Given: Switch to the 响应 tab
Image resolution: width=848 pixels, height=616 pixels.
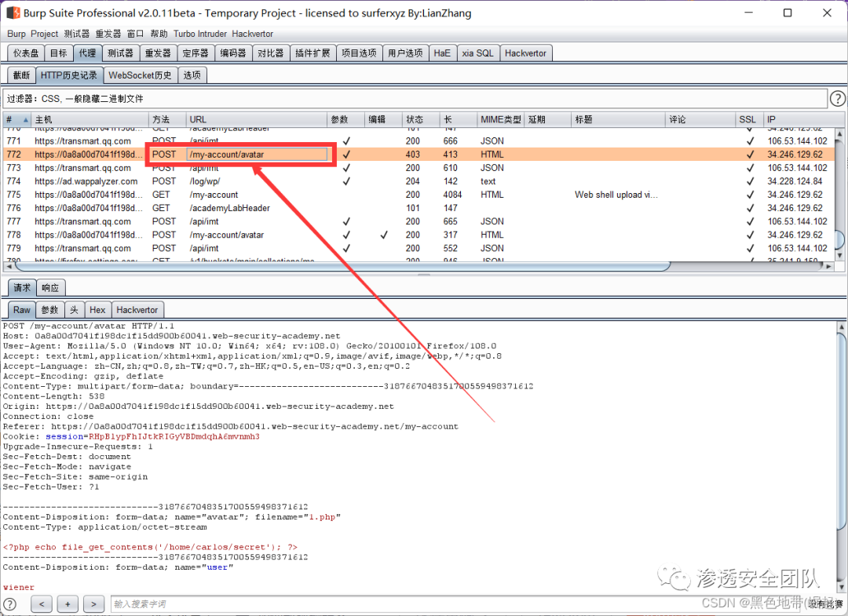Looking at the screenshot, I should coord(50,287).
